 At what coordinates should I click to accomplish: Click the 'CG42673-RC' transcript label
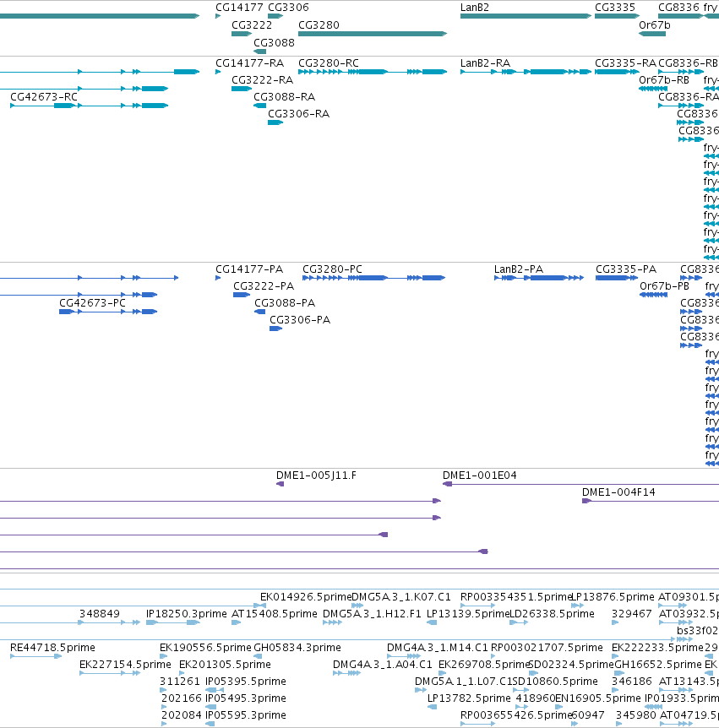(x=44, y=96)
